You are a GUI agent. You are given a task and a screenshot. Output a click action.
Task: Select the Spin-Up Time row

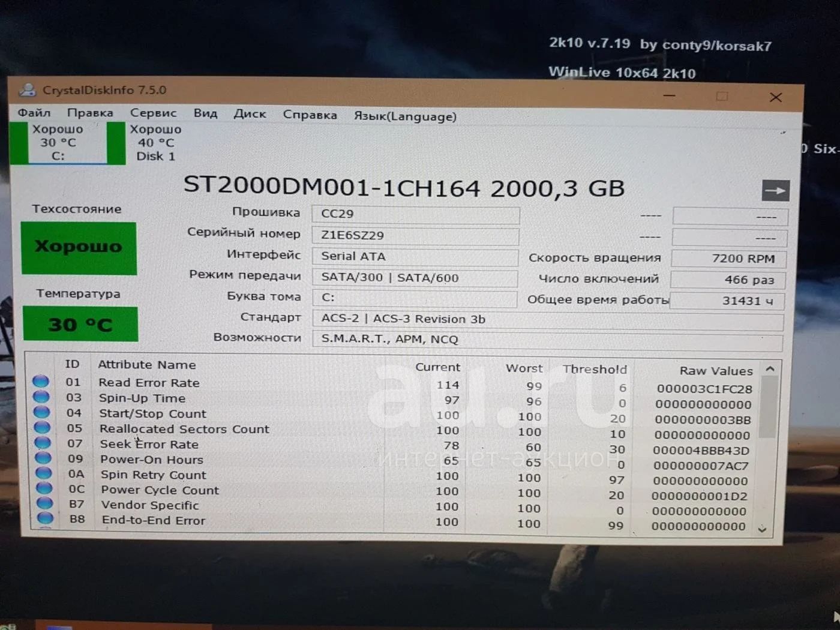pos(394,400)
